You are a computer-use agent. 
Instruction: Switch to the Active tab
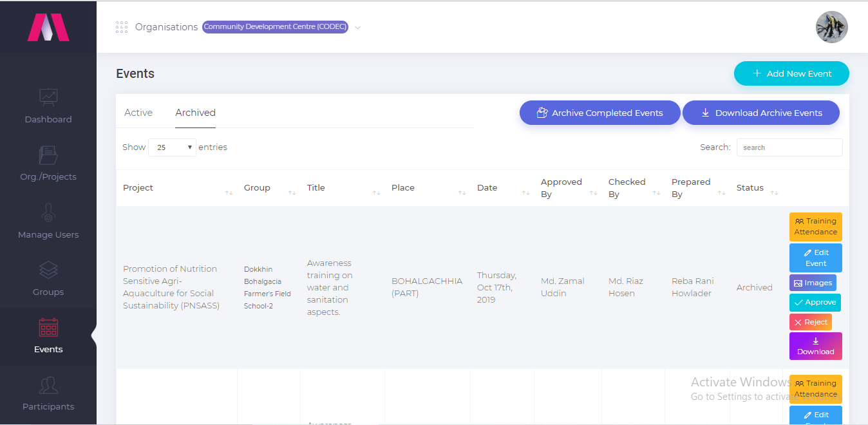tap(138, 113)
